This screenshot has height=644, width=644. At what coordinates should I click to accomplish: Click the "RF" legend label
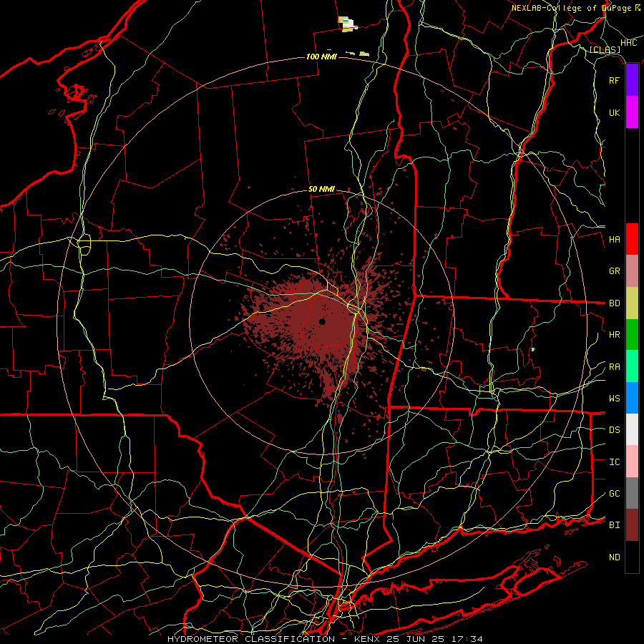(x=614, y=80)
